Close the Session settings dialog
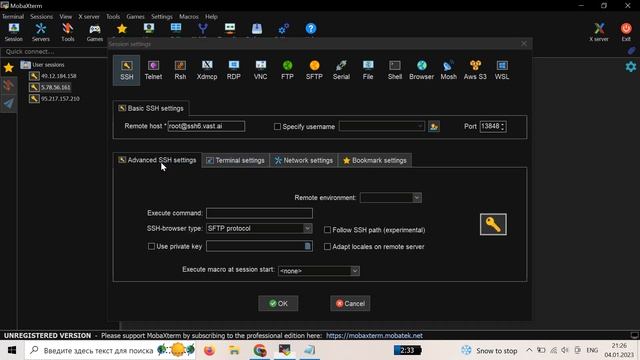This screenshot has width=640, height=360. click(524, 44)
